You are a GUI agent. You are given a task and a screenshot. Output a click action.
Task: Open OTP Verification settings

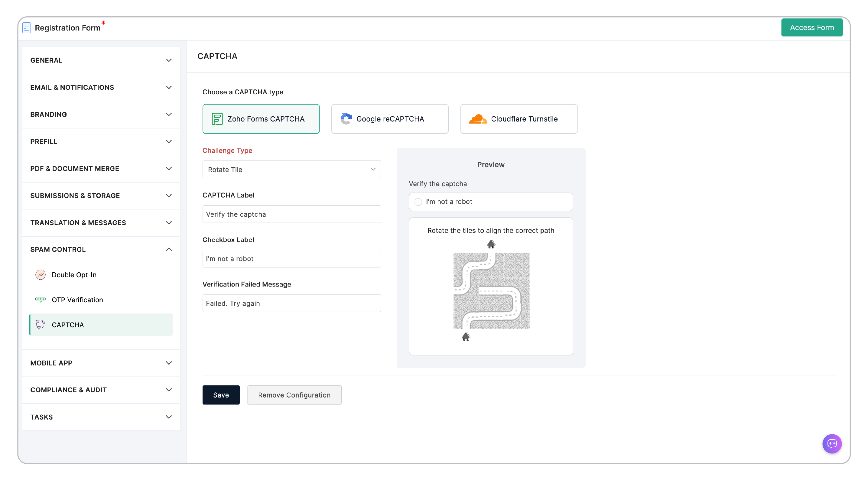[x=101, y=300]
